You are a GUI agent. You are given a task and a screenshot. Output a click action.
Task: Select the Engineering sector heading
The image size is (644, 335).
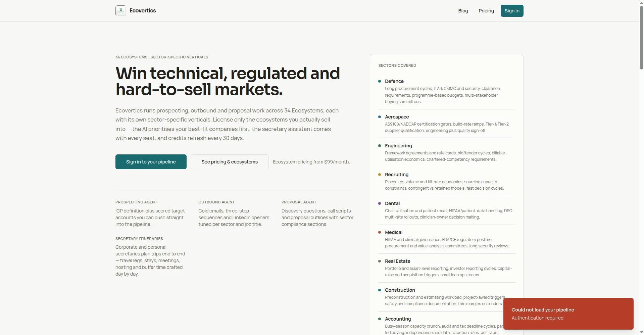coord(398,146)
